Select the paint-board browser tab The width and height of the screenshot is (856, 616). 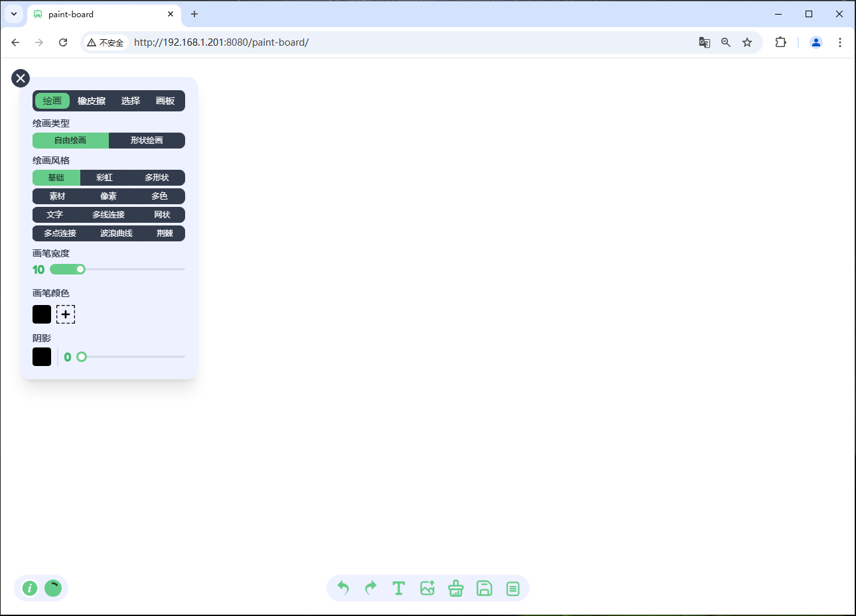104,14
